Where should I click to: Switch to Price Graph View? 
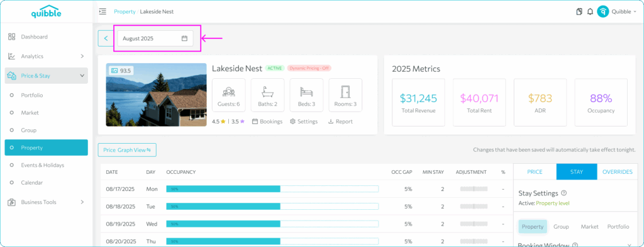[x=127, y=150]
